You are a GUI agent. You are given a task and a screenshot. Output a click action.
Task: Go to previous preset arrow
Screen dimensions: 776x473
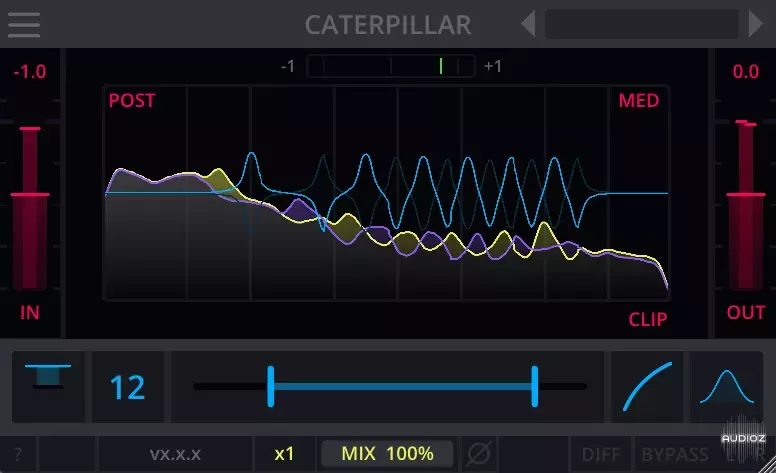(529, 24)
